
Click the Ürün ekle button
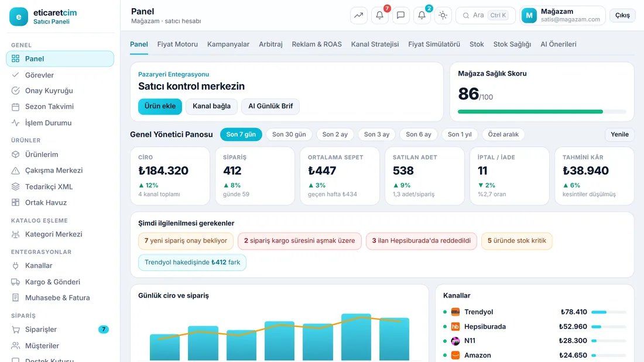160,106
